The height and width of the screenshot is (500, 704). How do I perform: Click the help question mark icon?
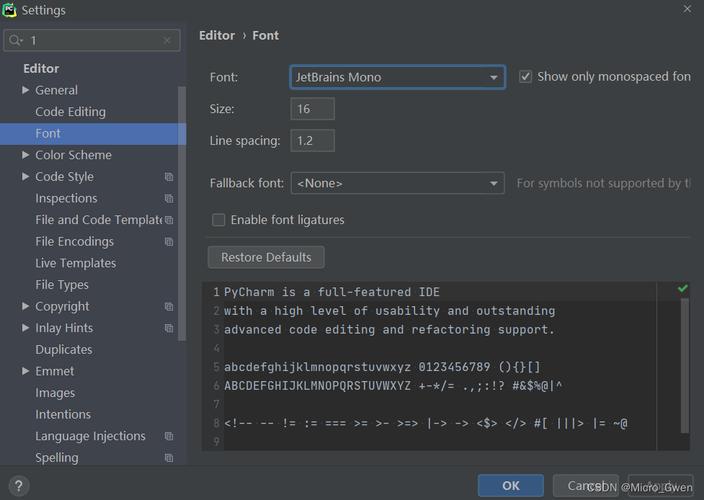[x=17, y=487]
